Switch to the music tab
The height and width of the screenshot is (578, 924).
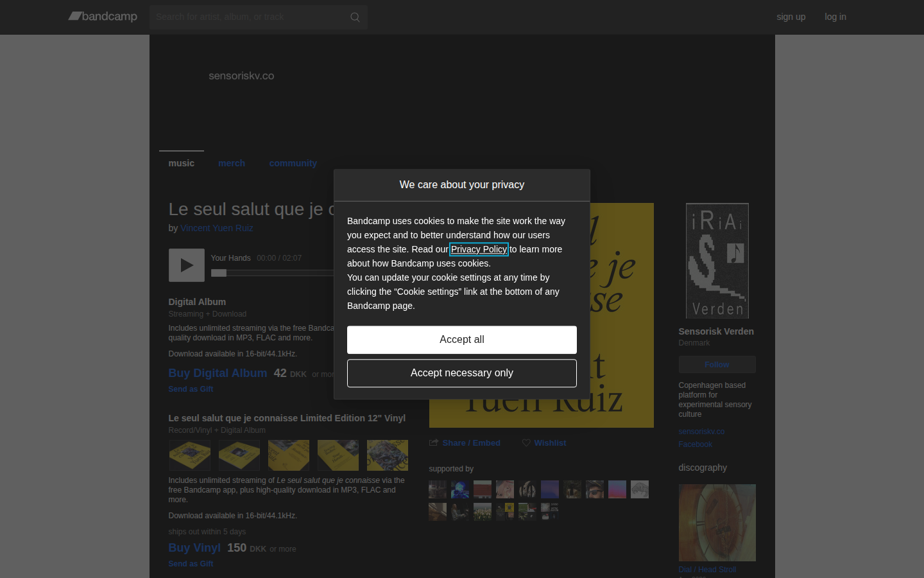click(x=181, y=163)
